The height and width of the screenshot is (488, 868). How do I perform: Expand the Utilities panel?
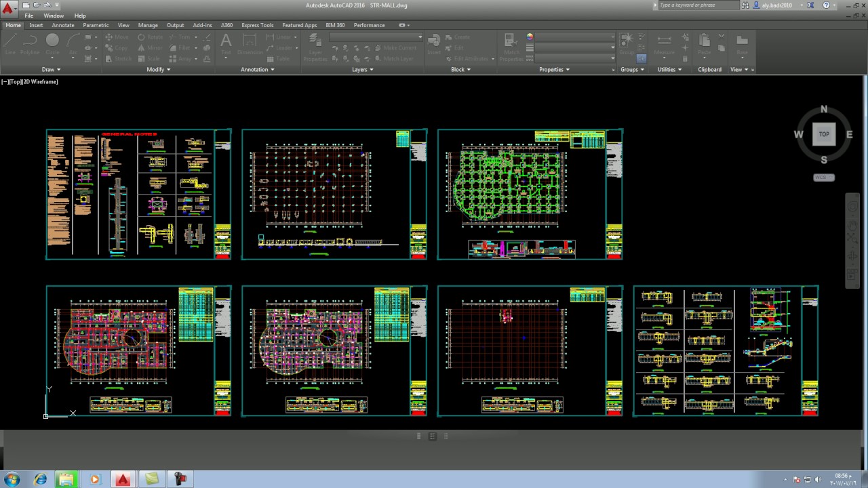(x=669, y=69)
